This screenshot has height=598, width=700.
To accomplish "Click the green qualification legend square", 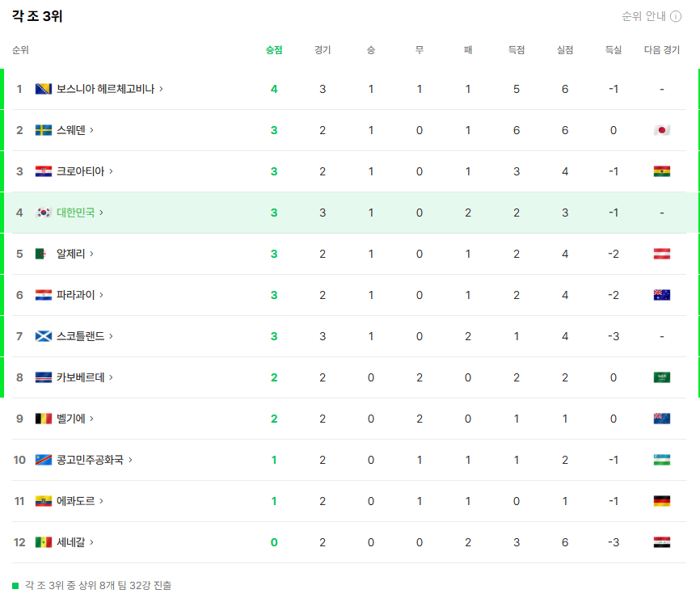I will pyautogui.click(x=15, y=586).
